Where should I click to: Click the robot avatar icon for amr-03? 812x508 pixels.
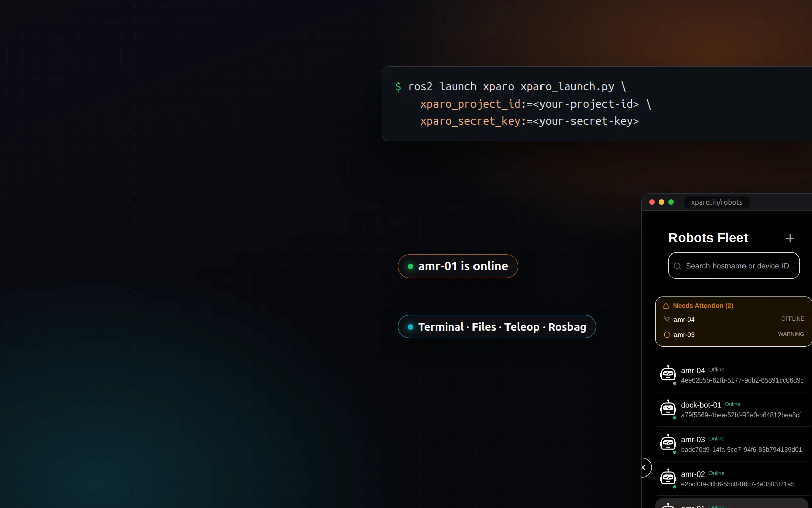668,443
